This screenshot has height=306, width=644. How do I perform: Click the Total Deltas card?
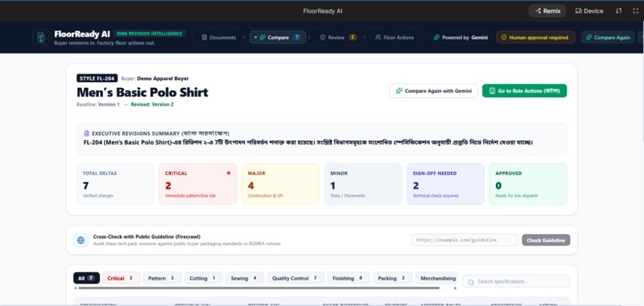[x=115, y=184]
